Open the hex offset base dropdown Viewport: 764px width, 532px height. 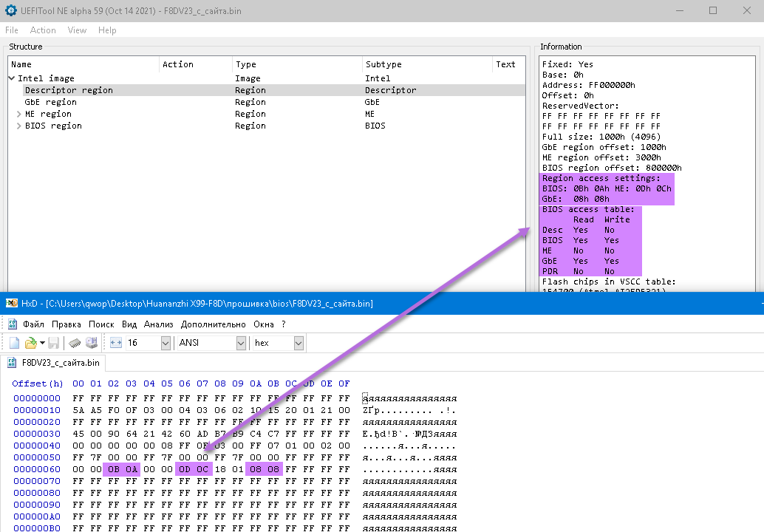[x=299, y=343]
